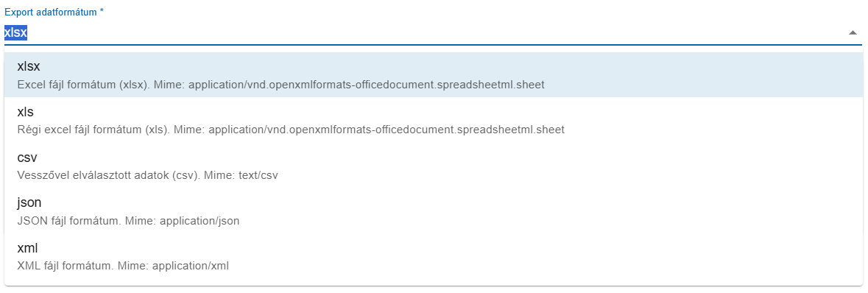Image resolution: width=868 pixels, height=293 pixels.
Task: Click the 'JSON fájl formátum' description line
Action: pyautogui.click(x=128, y=221)
